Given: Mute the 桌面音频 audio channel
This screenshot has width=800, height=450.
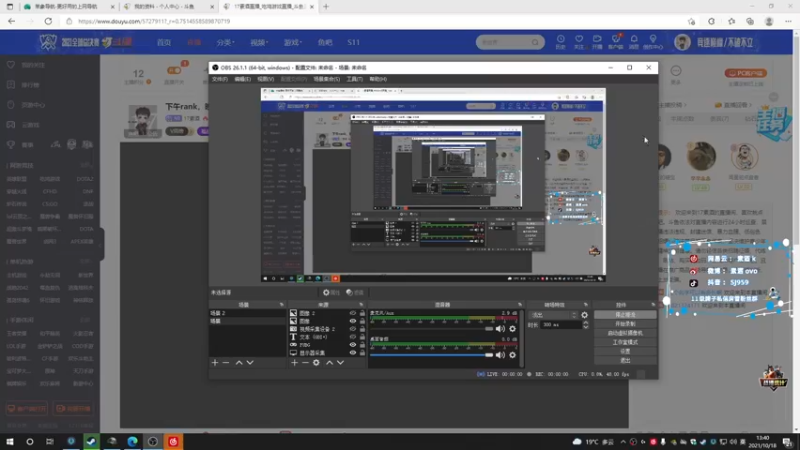Looking at the screenshot, I should [x=501, y=355].
